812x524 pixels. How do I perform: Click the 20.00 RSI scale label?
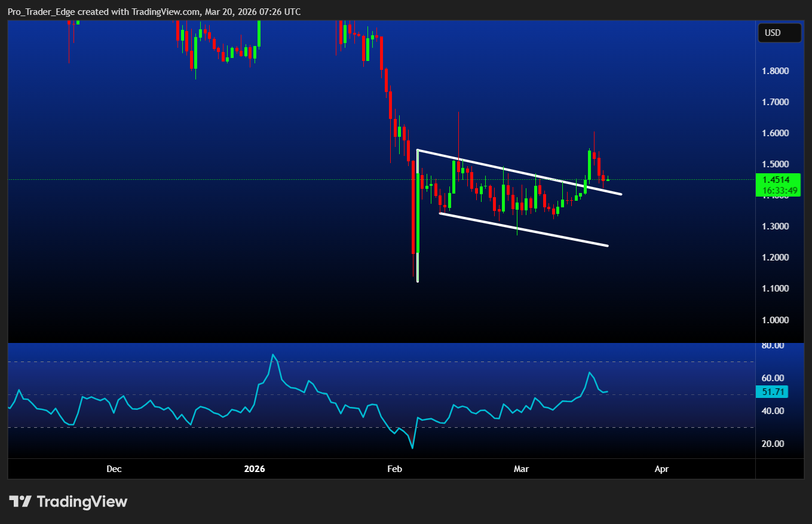pos(773,443)
